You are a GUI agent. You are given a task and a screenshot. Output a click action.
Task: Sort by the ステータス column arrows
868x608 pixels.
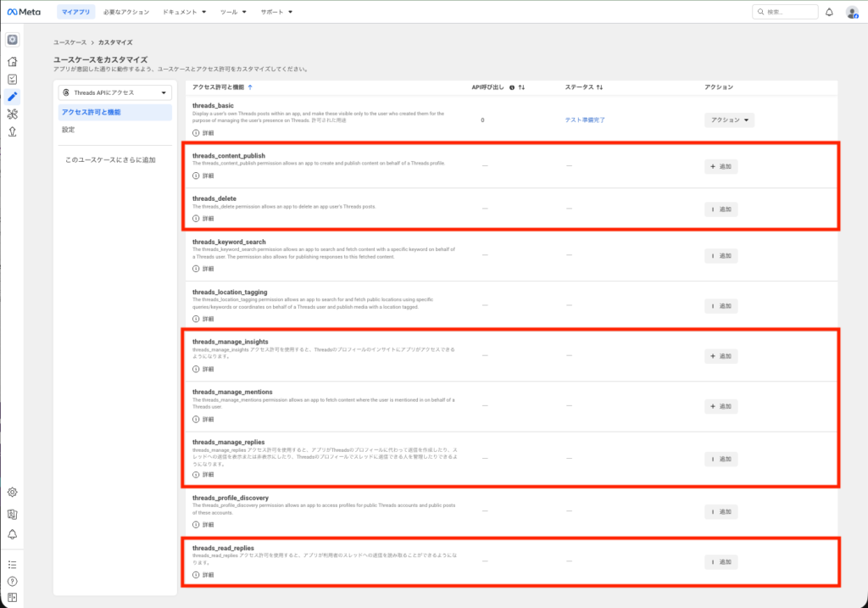point(599,87)
